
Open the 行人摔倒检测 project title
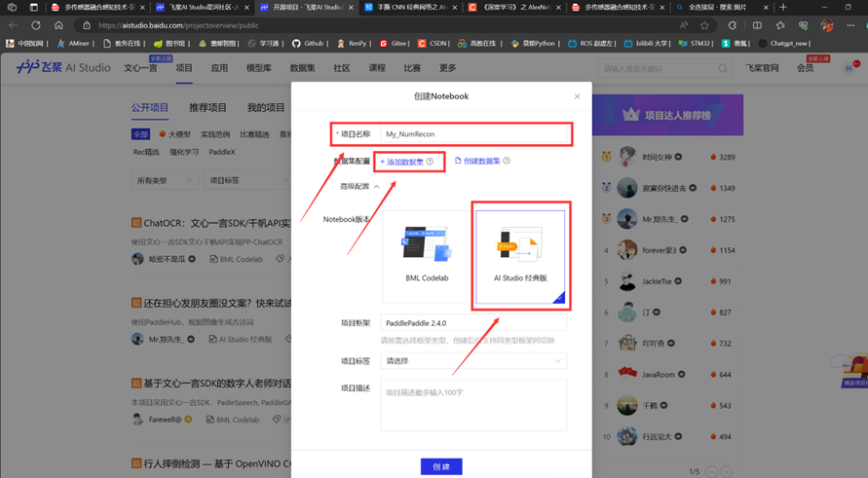coord(217,463)
